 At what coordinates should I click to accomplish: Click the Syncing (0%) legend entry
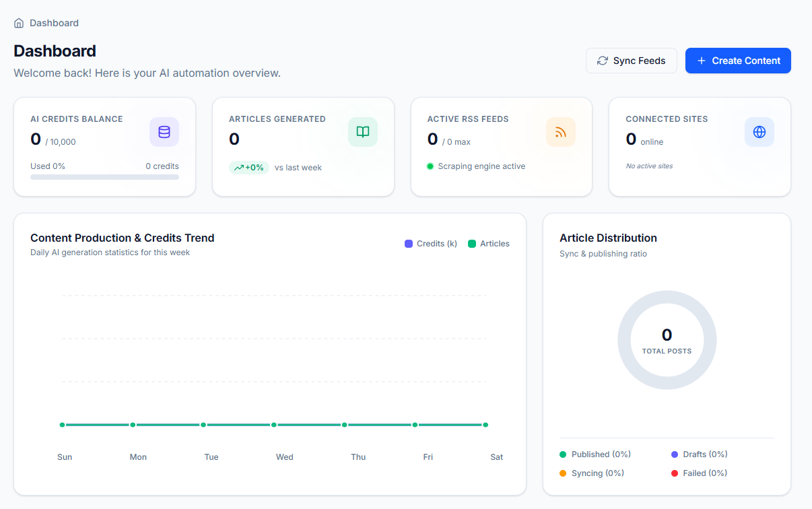(x=592, y=473)
